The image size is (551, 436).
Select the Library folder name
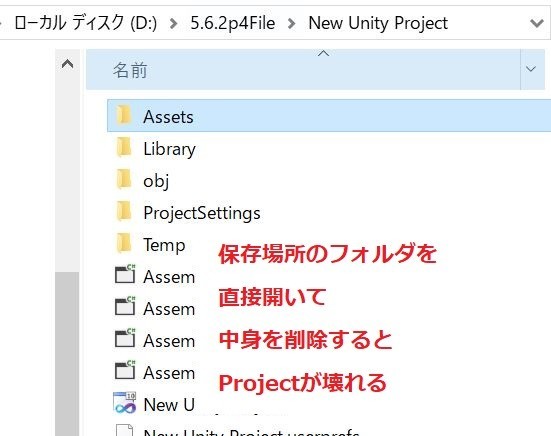pyautogui.click(x=169, y=149)
